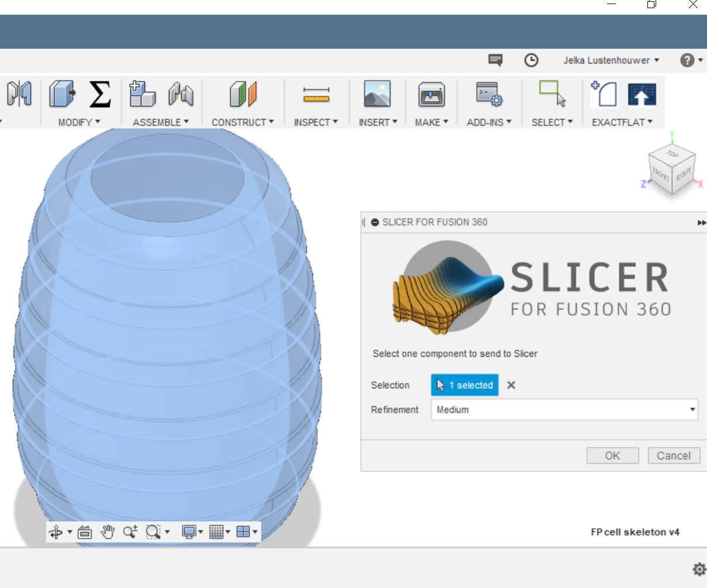Click the ViewCube RIGHT face
The width and height of the screenshot is (707, 588).
coord(683,175)
